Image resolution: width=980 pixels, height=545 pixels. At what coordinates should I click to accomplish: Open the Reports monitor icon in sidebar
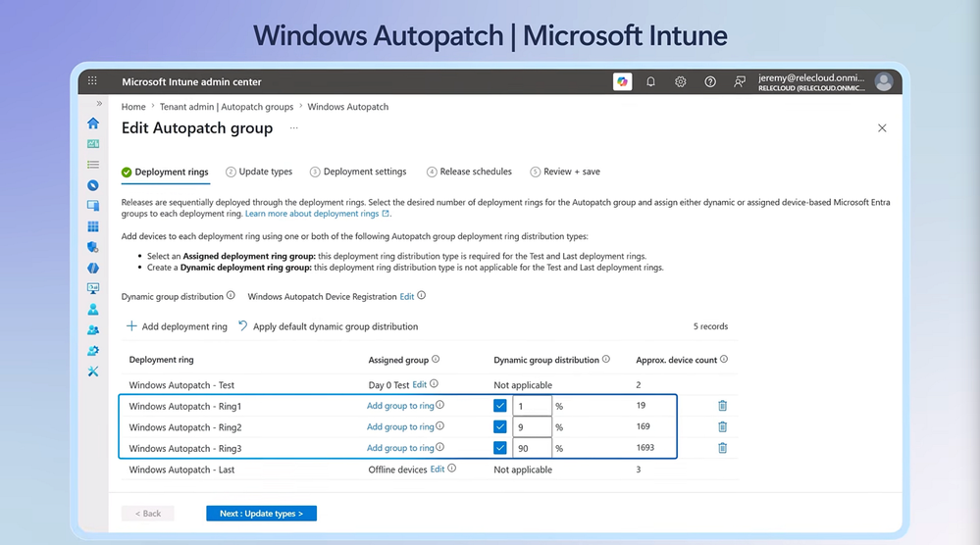(93, 288)
